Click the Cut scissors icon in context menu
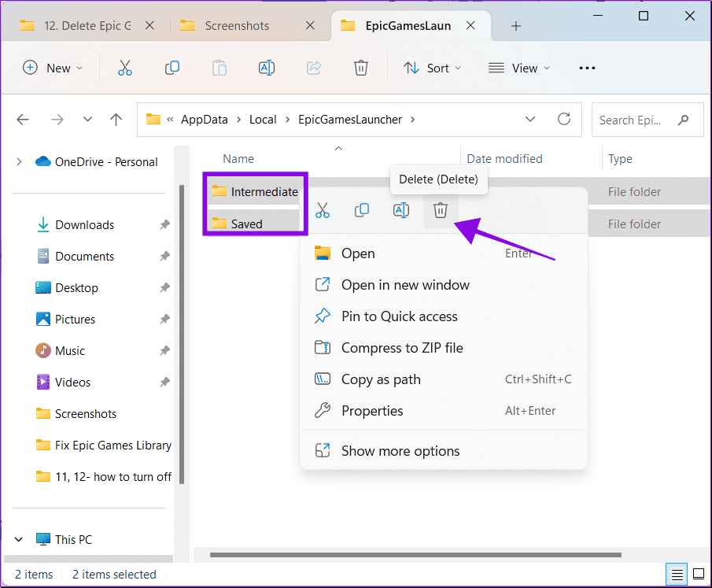The image size is (712, 588). tap(323, 210)
